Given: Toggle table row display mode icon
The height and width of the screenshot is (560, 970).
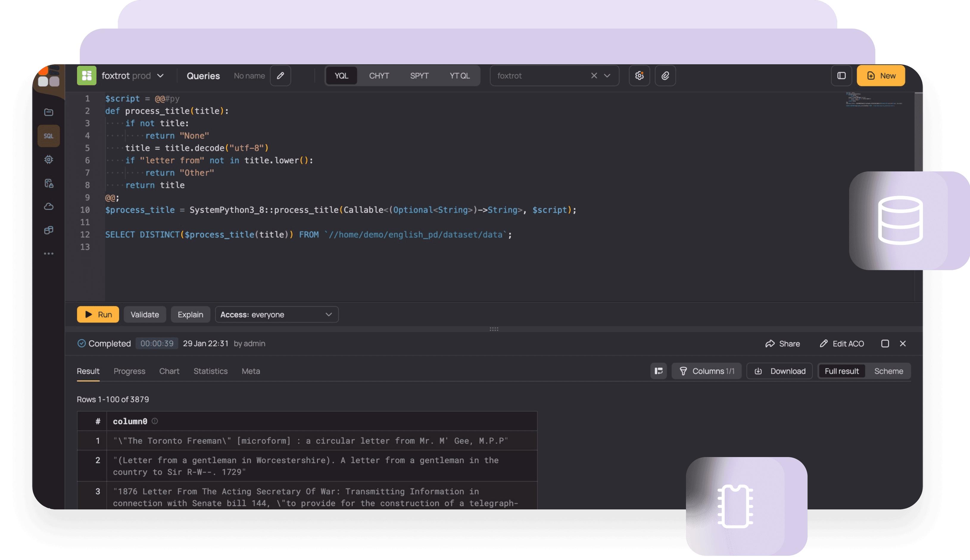Looking at the screenshot, I should coord(658,371).
